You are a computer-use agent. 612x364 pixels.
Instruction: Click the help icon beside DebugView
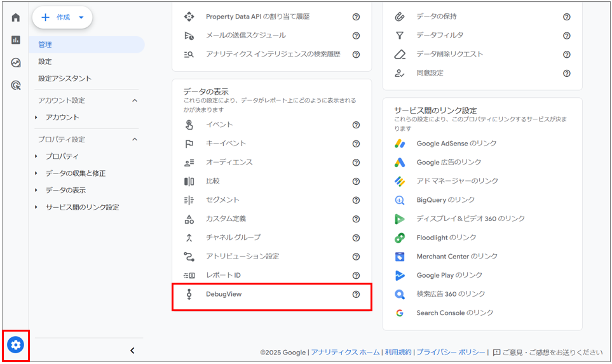click(356, 294)
